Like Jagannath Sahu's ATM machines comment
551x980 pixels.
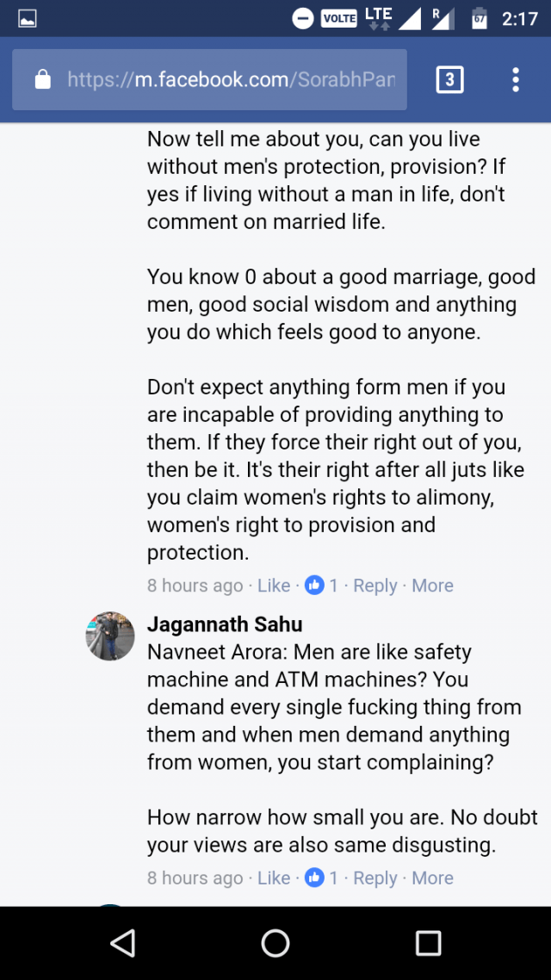(x=274, y=878)
